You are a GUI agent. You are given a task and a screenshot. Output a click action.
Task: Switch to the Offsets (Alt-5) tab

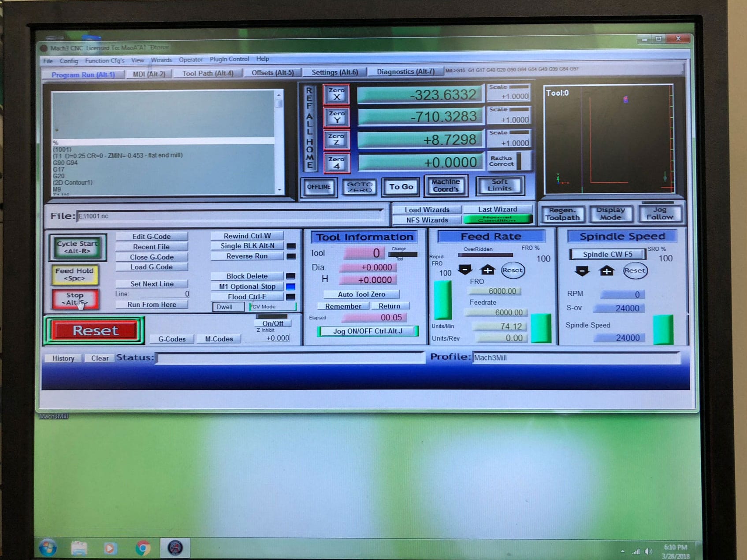(x=272, y=72)
